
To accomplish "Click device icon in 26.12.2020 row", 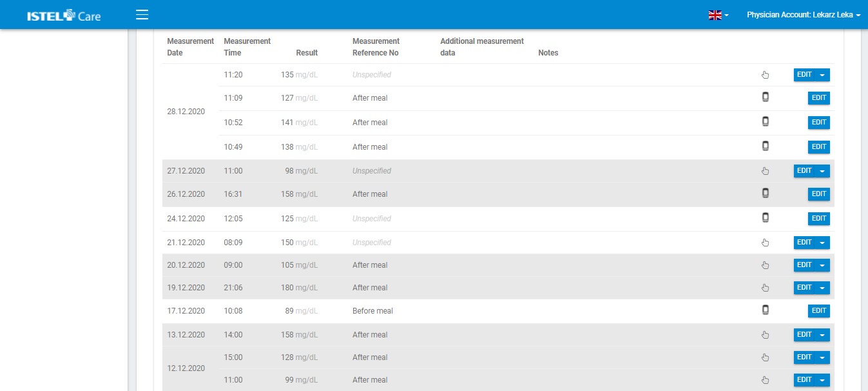I will [x=766, y=193].
